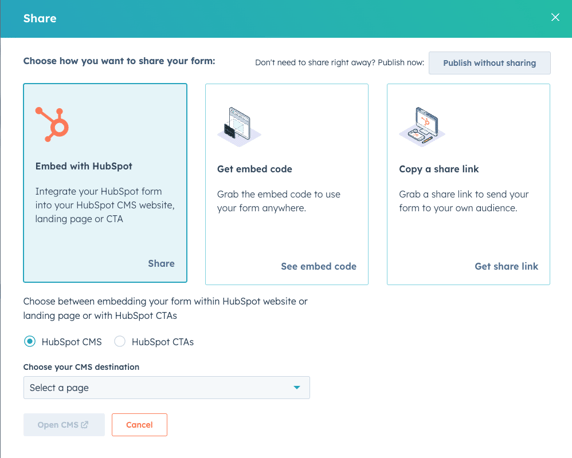This screenshot has width=572, height=458.
Task: Click the Copy a share link heading
Action: click(x=439, y=169)
